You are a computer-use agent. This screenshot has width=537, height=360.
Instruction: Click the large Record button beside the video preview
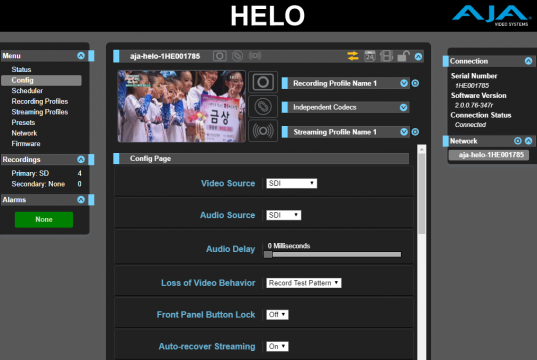pos(263,82)
